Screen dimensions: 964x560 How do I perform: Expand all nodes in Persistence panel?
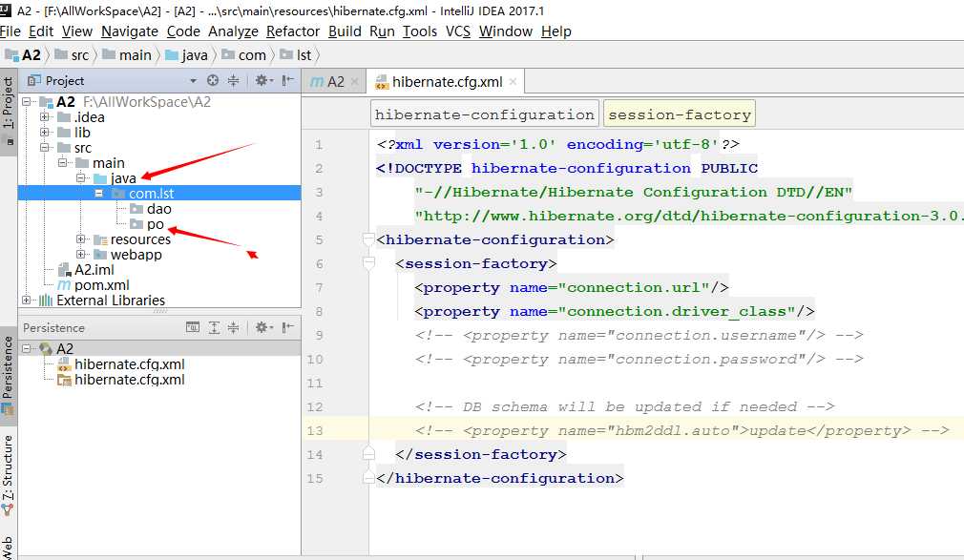(x=214, y=327)
